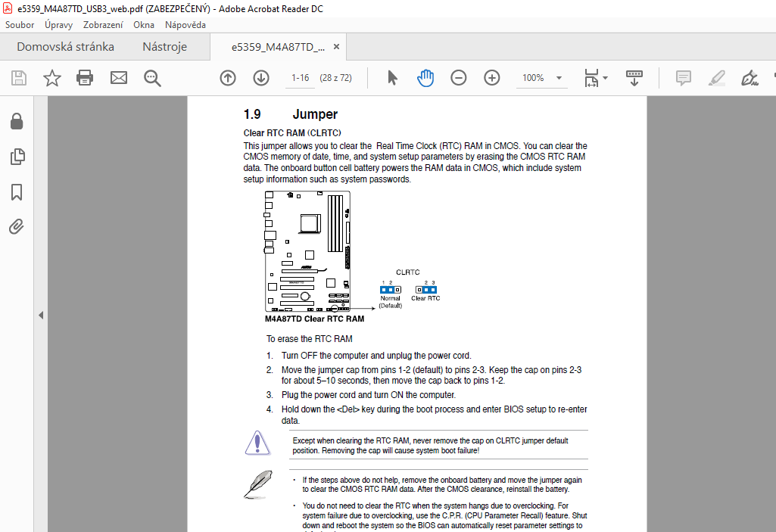Click 'Clear RTC RAM (CLRTC)' subheading
Image resolution: width=776 pixels, height=532 pixels.
[292, 133]
